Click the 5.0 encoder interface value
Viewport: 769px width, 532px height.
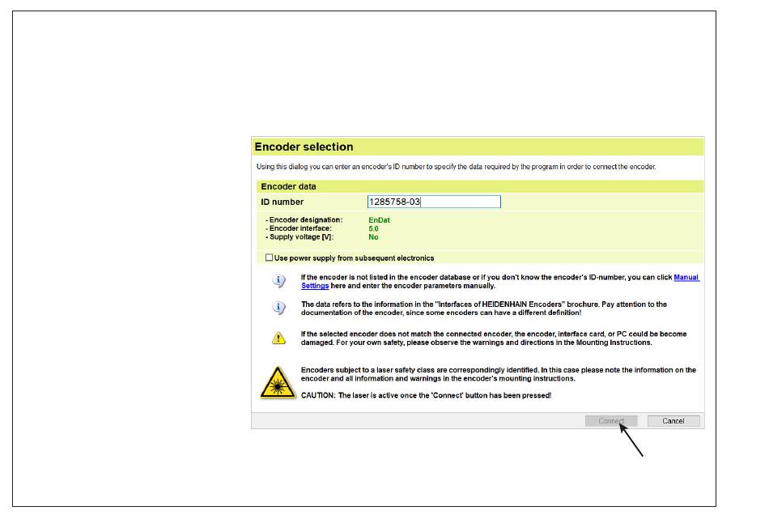(374, 228)
